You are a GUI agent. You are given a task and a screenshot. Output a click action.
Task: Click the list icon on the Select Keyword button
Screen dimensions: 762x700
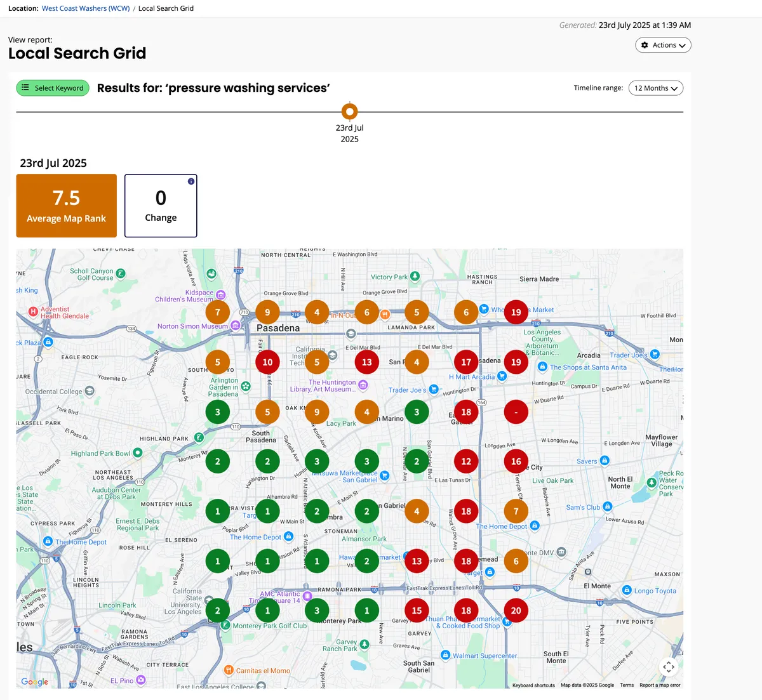click(25, 88)
